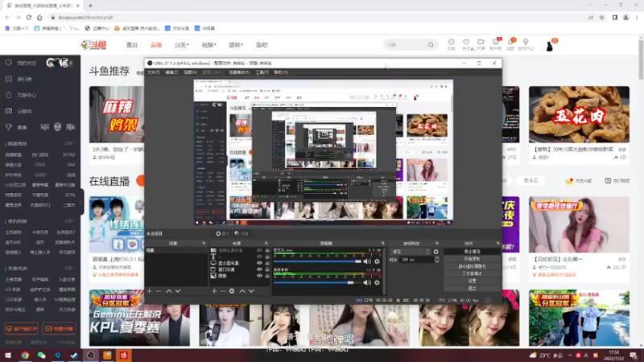Image resolution: width=644 pixels, height=362 pixels.
Task: Click the microphone volume slider in mixer
Action: click(317, 261)
